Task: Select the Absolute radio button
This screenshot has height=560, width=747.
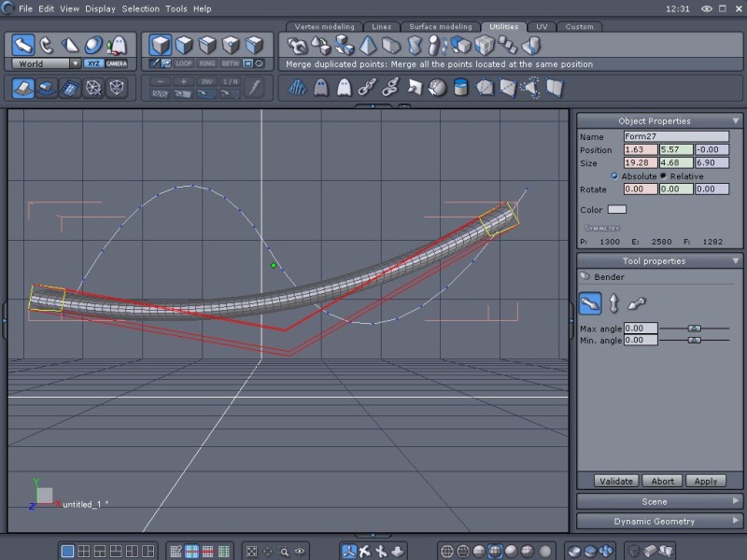Action: coord(614,175)
